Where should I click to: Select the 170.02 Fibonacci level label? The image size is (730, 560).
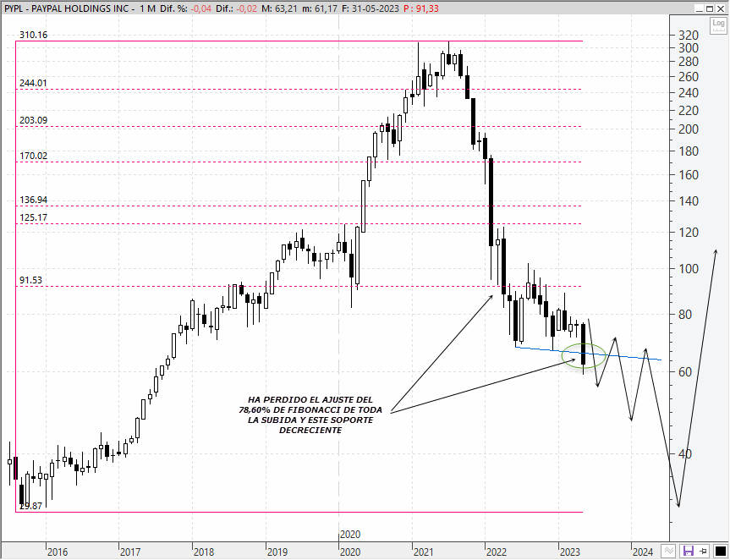(x=34, y=156)
